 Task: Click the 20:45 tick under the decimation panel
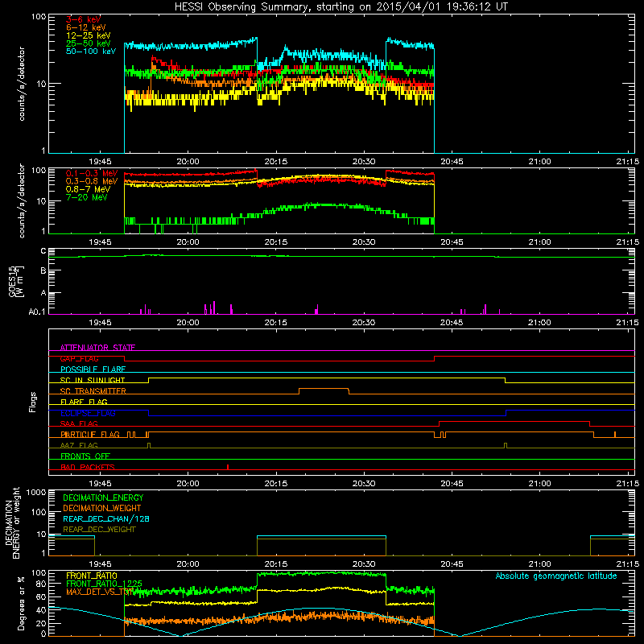tap(452, 564)
